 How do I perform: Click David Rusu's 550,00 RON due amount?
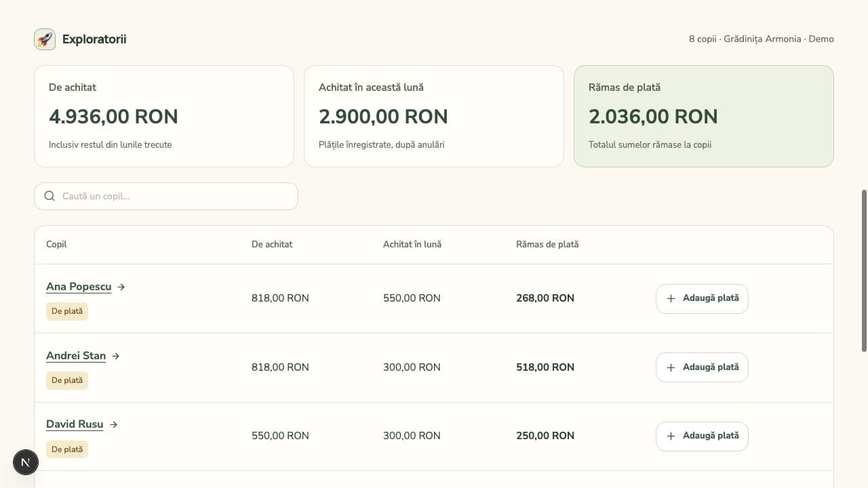(x=280, y=436)
